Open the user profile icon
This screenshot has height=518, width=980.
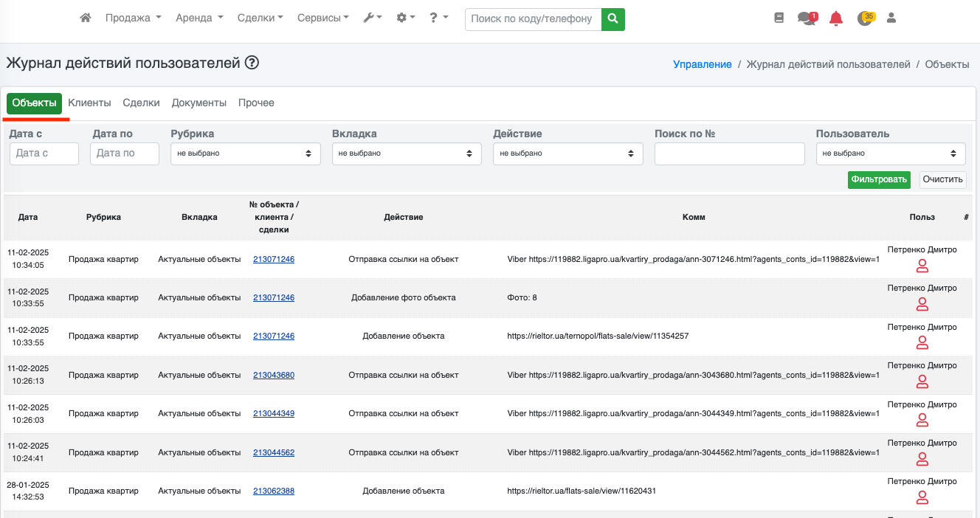coord(891,18)
